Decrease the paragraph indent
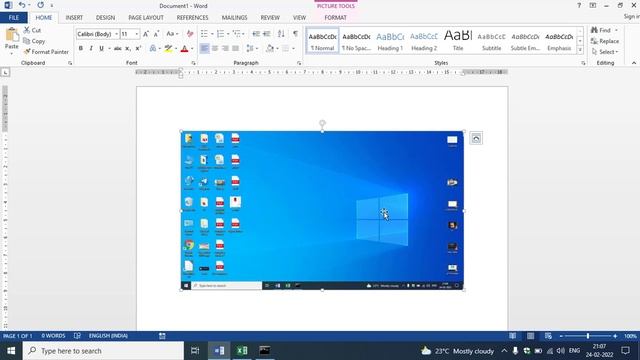The height and width of the screenshot is (360, 640). (x=256, y=34)
